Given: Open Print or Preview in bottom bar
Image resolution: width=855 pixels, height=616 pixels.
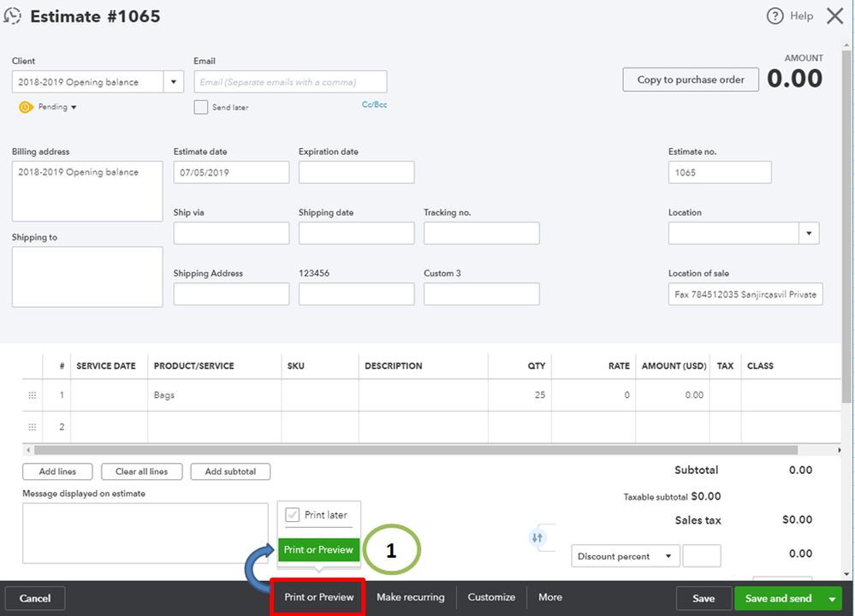Looking at the screenshot, I should [x=318, y=597].
